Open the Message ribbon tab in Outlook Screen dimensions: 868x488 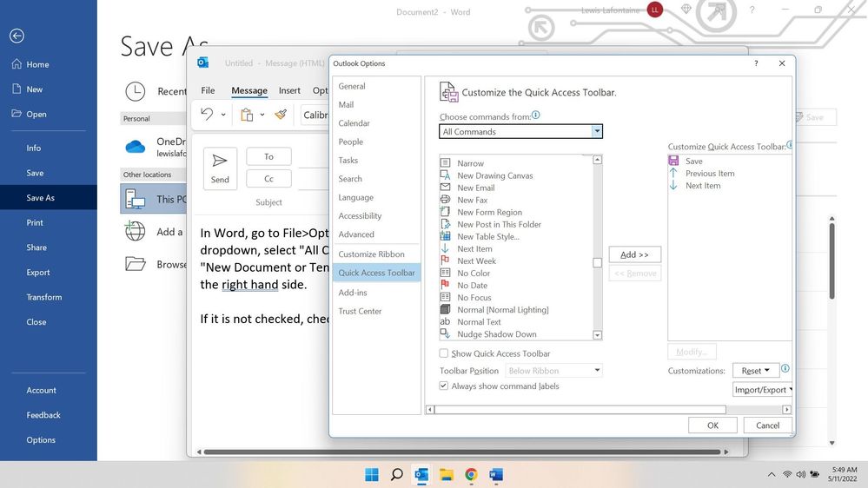tap(249, 90)
